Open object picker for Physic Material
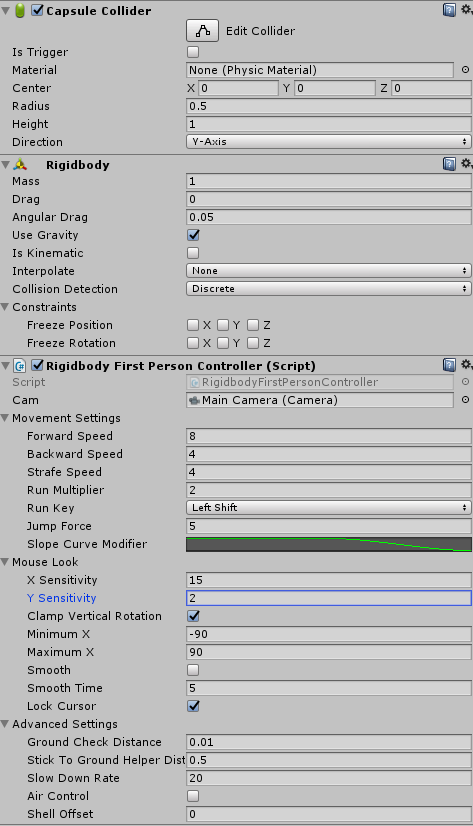Image resolution: width=473 pixels, height=826 pixels. point(465,70)
